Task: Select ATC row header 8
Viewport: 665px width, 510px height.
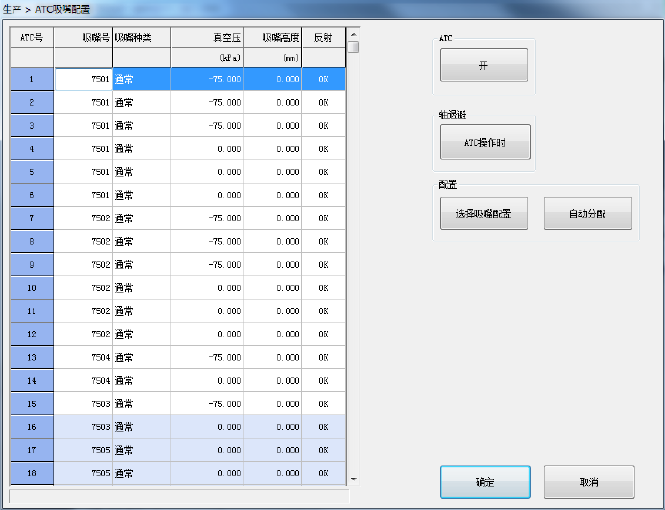Action: (x=32, y=241)
